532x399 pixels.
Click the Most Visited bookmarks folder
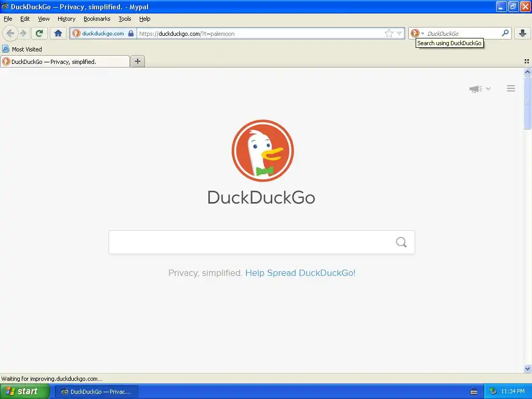22,49
